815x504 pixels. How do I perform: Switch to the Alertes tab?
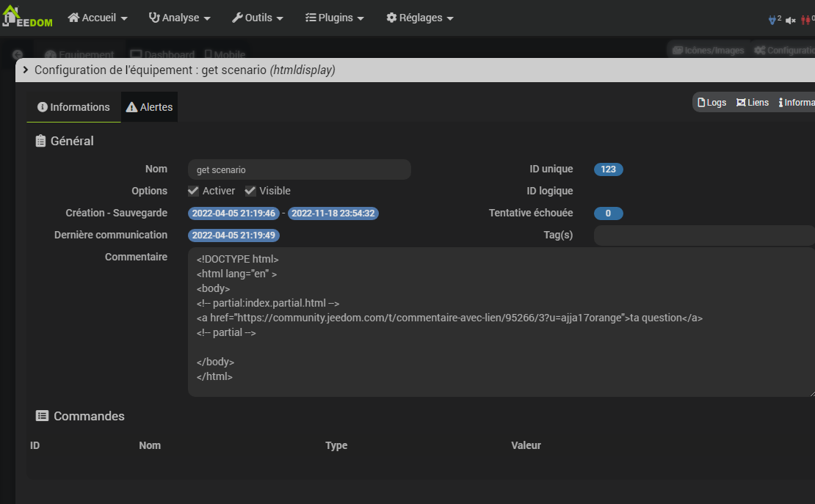click(x=149, y=107)
